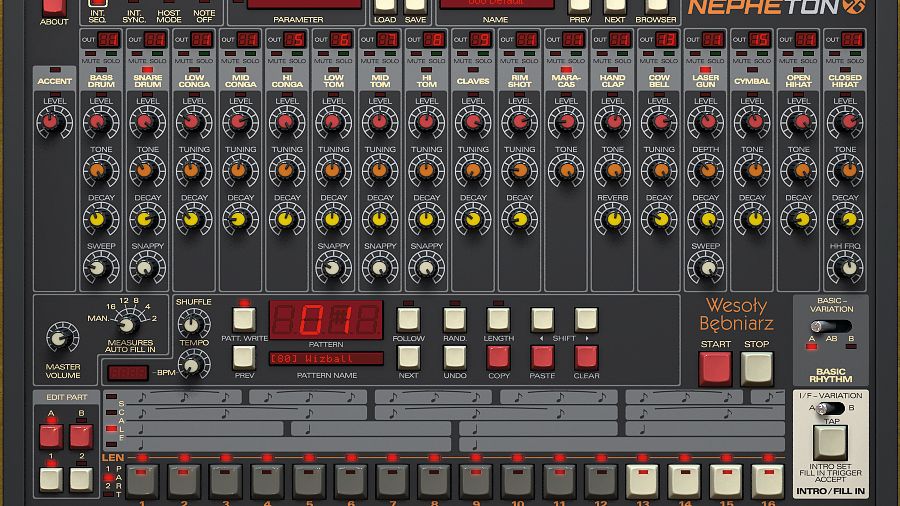Mute the Claves channel

pyautogui.click(x=463, y=54)
